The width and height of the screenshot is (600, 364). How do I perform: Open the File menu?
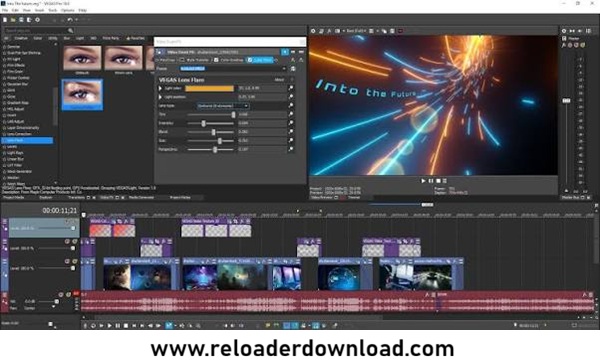pyautogui.click(x=5, y=10)
